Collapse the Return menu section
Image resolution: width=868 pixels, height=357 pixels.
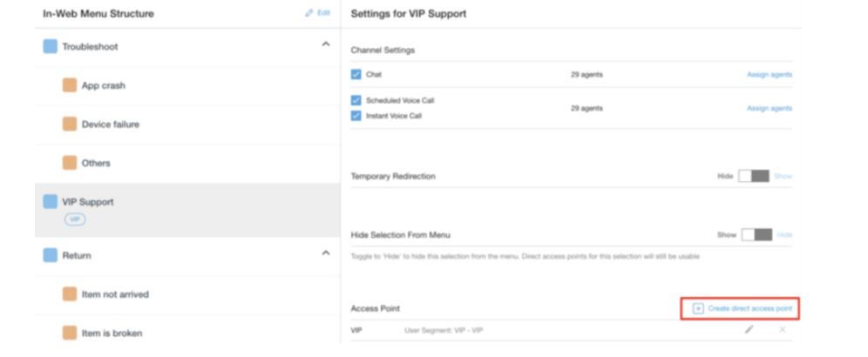(326, 253)
